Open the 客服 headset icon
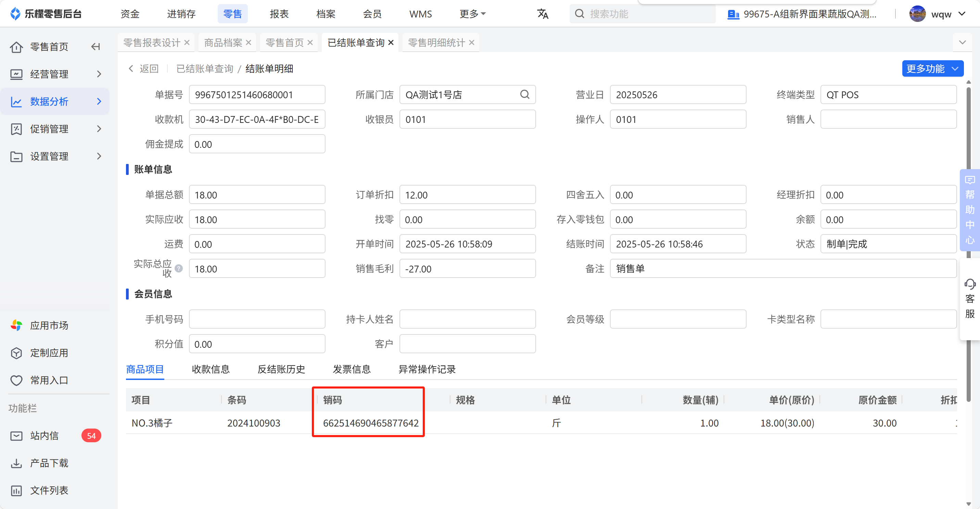The height and width of the screenshot is (509, 980). pyautogui.click(x=970, y=284)
